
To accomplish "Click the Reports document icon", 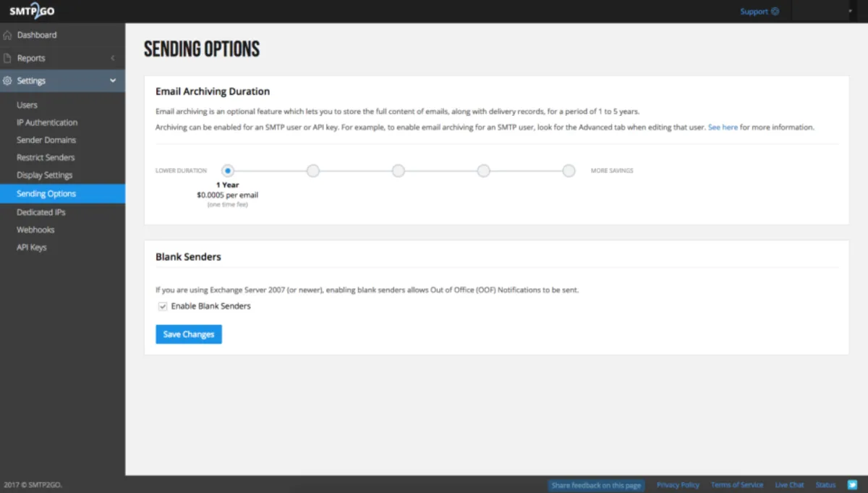I will click(x=7, y=58).
